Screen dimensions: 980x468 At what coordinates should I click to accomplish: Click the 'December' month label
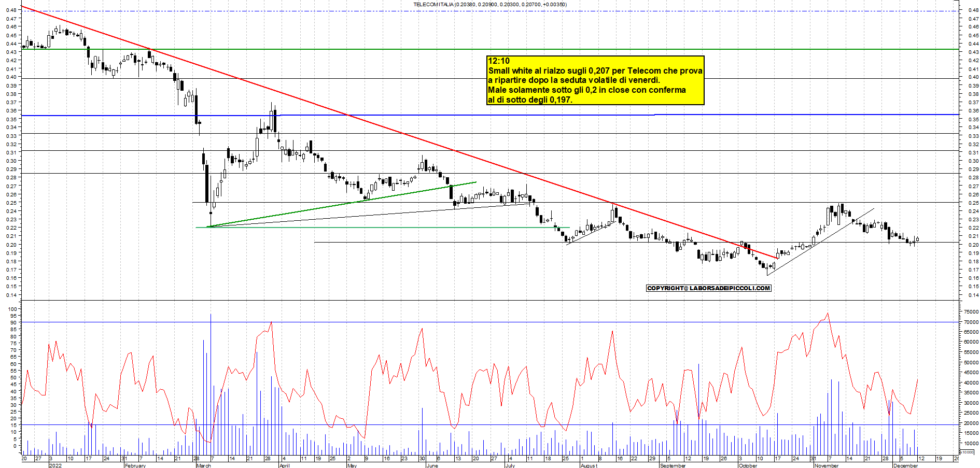905,465
